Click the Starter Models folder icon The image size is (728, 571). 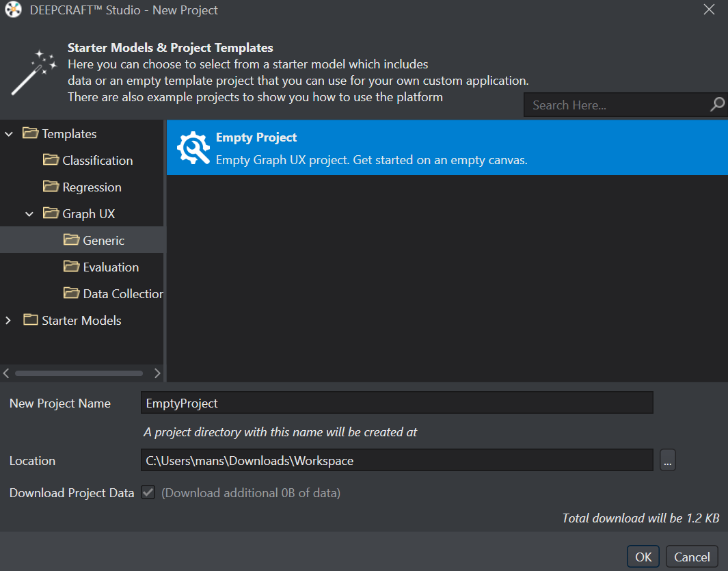click(30, 319)
